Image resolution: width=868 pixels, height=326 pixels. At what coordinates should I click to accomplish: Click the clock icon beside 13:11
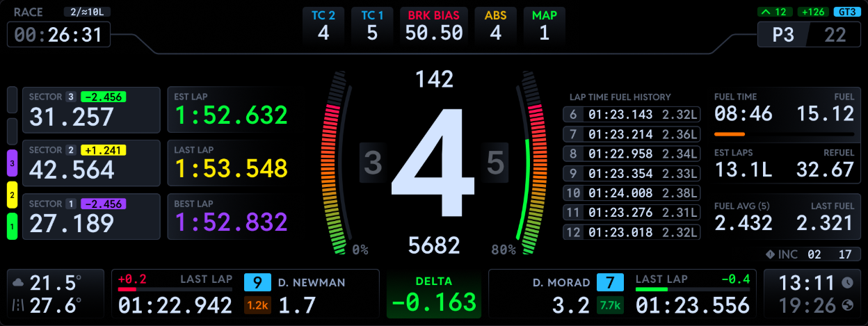(847, 283)
